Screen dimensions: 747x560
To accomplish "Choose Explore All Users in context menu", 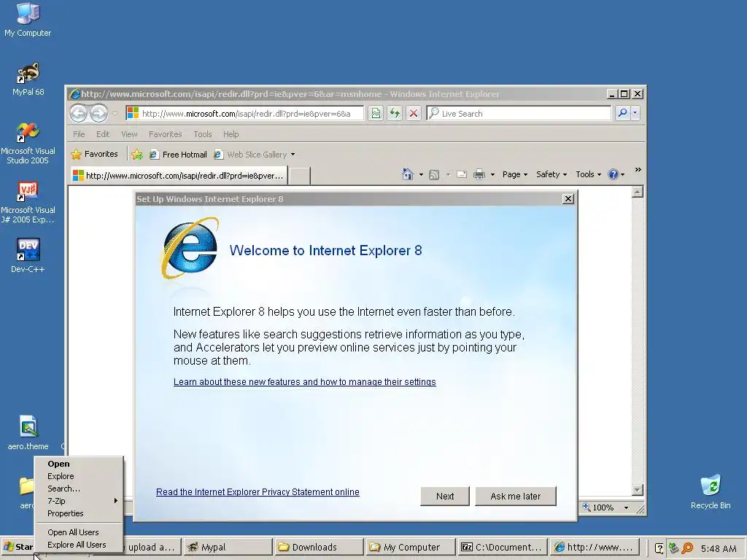I will [x=79, y=545].
